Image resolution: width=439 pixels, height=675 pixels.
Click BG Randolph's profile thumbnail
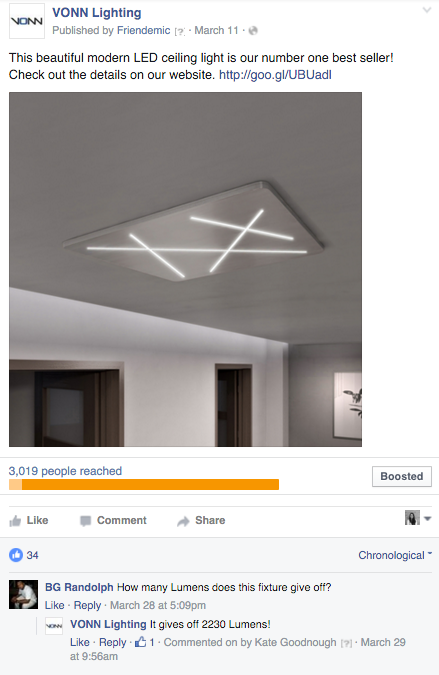[x=24, y=594]
